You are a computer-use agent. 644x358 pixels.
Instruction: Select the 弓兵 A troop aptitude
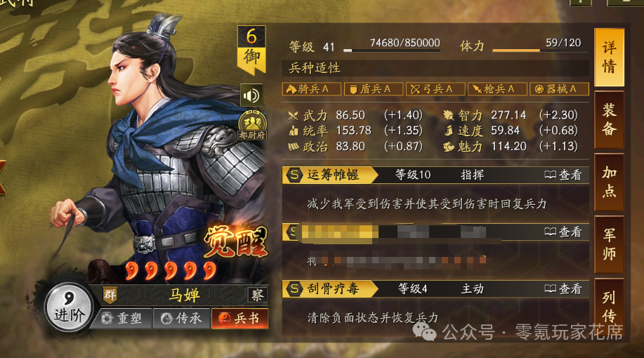435,89
